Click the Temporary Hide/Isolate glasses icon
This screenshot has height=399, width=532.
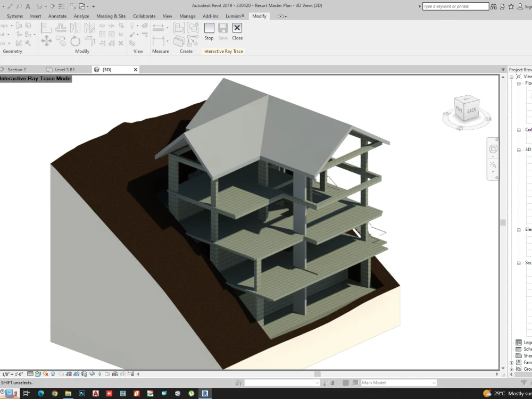(92, 373)
